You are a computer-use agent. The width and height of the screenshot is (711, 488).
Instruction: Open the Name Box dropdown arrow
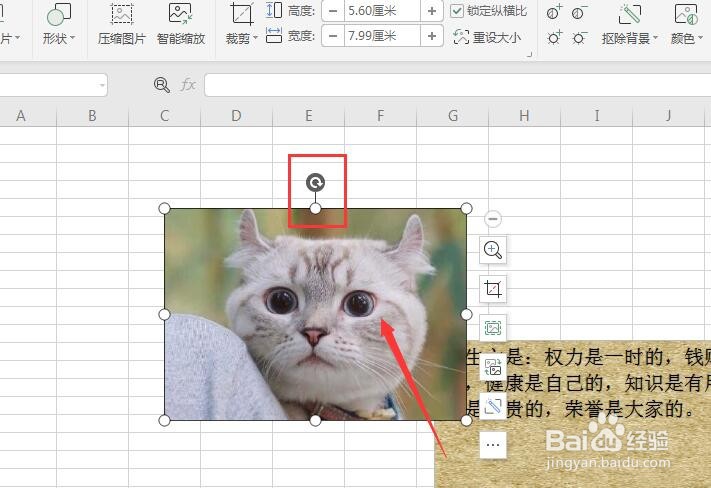point(102,85)
